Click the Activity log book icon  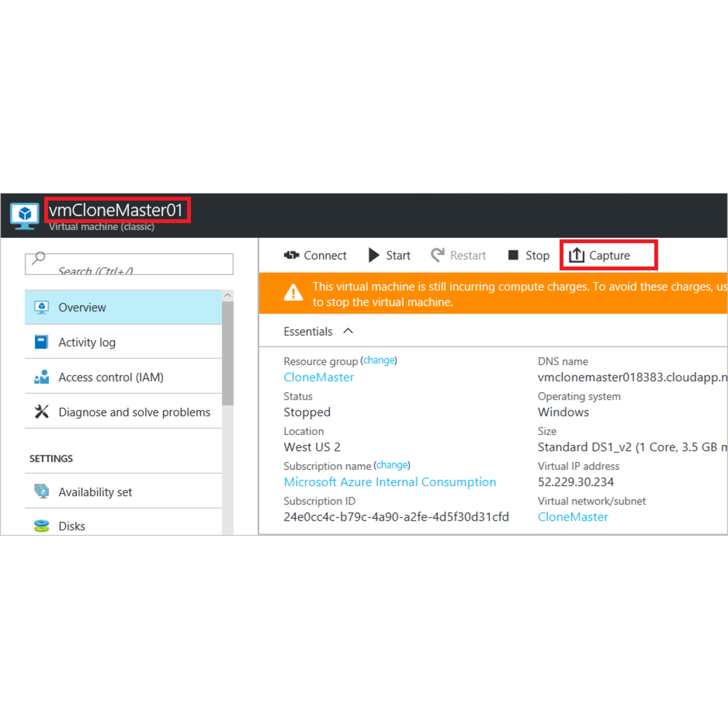pos(42,342)
